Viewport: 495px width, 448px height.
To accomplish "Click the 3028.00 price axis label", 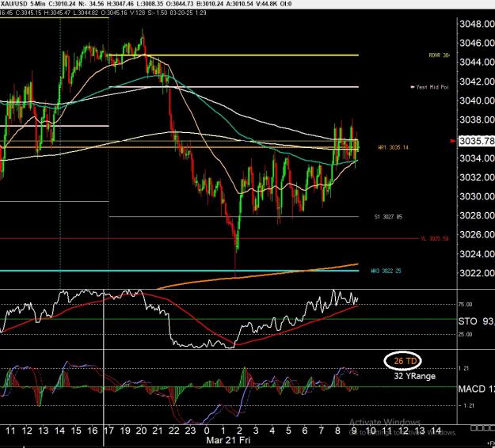I will point(477,215).
